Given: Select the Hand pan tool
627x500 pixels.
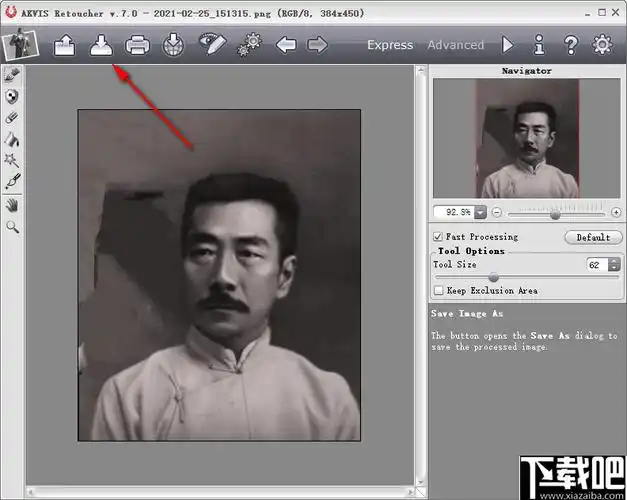Looking at the screenshot, I should tap(12, 206).
